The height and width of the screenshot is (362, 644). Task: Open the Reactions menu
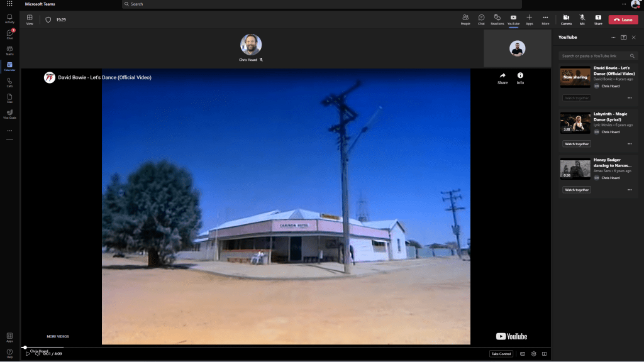pos(497,19)
